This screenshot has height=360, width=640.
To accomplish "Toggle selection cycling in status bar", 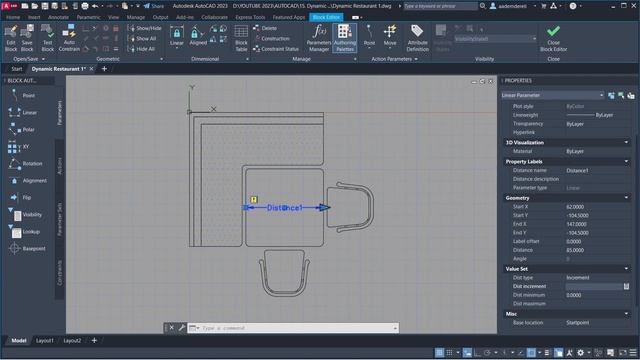I will coord(558,352).
